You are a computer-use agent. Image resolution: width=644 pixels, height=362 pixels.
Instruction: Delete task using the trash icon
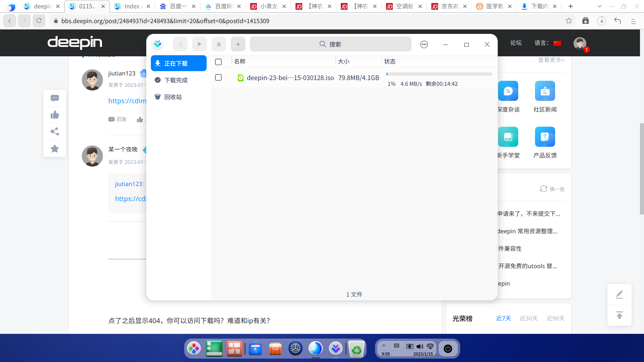point(219,44)
